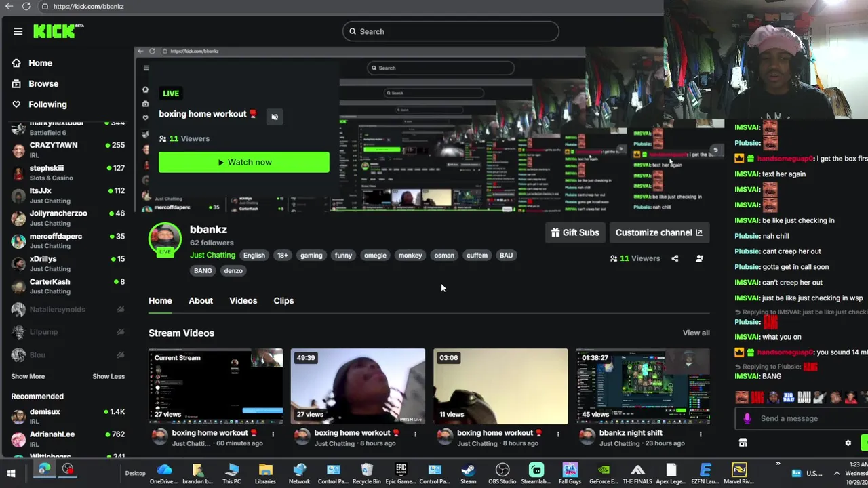Open Steam from the taskbar

pos(468,473)
